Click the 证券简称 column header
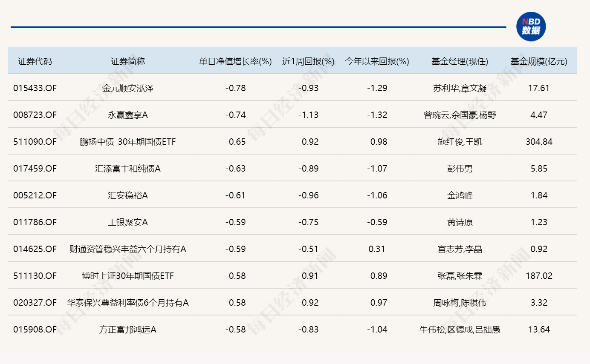The height and width of the screenshot is (364, 590). (128, 61)
